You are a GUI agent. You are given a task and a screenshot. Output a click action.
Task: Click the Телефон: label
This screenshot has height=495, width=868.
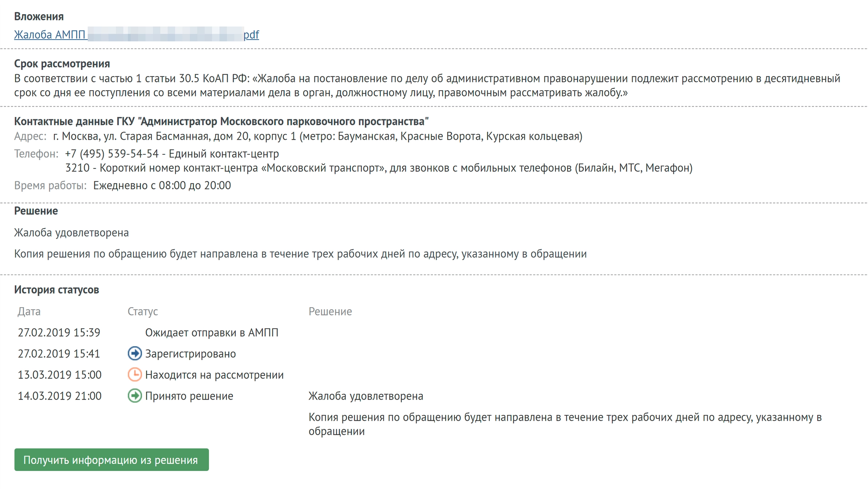click(x=36, y=154)
